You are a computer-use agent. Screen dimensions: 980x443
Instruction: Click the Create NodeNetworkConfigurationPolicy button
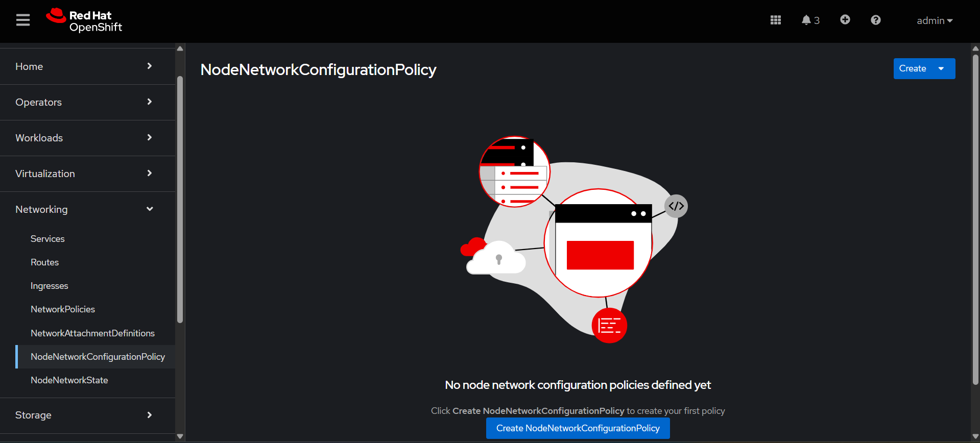point(578,428)
